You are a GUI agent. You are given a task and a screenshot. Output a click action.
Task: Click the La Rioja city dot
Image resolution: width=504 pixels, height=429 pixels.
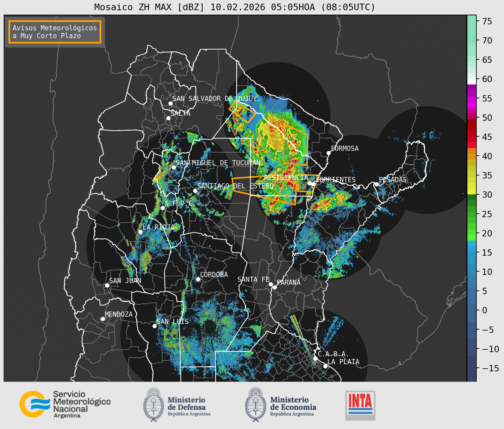(x=140, y=232)
